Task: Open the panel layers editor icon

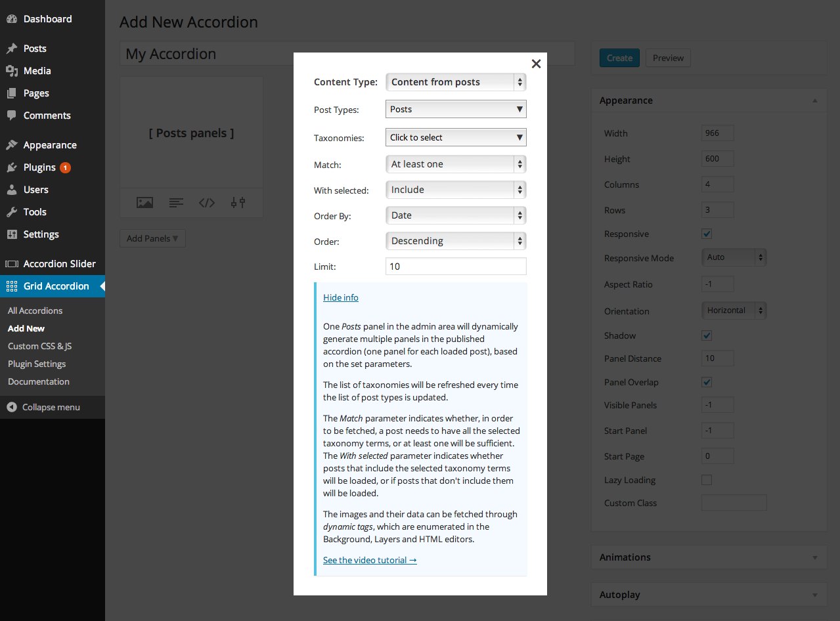Action: 176,203
